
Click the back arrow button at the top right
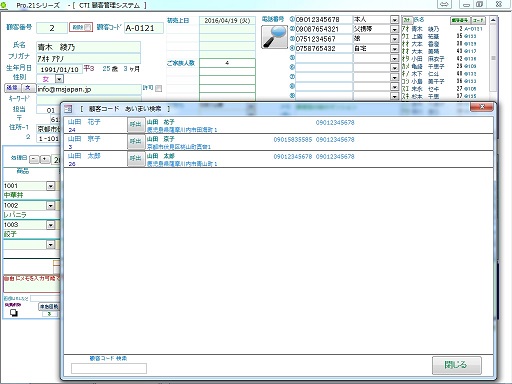coord(444,4)
